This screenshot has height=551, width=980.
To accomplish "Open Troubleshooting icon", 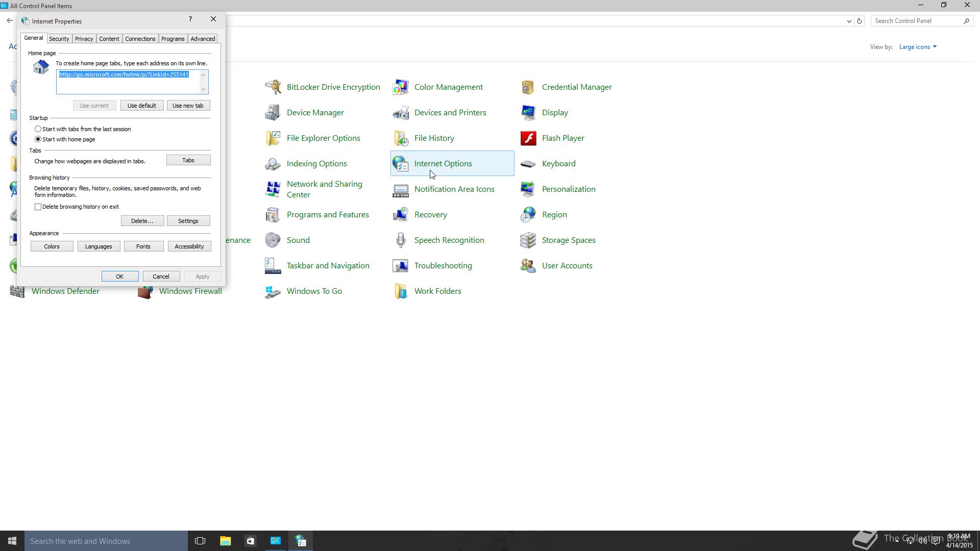I will coord(401,265).
